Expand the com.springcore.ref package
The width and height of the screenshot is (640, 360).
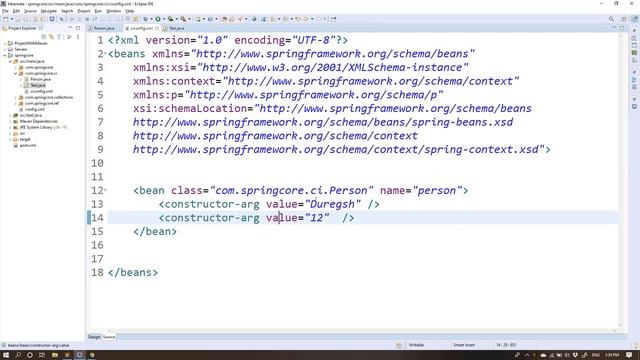(x=16, y=104)
